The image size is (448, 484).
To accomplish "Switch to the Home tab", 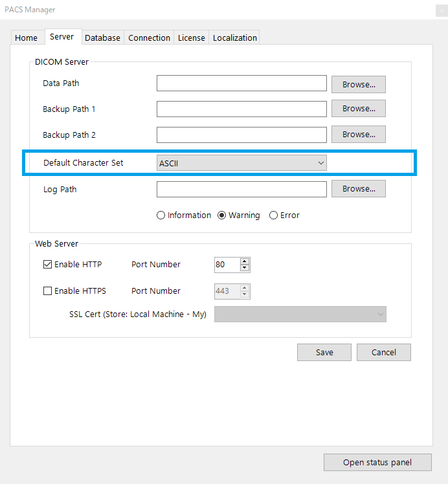I will (27, 38).
